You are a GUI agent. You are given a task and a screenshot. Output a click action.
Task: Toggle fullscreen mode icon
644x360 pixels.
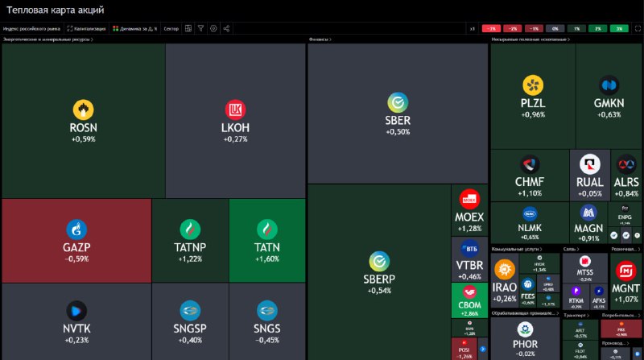click(638, 28)
